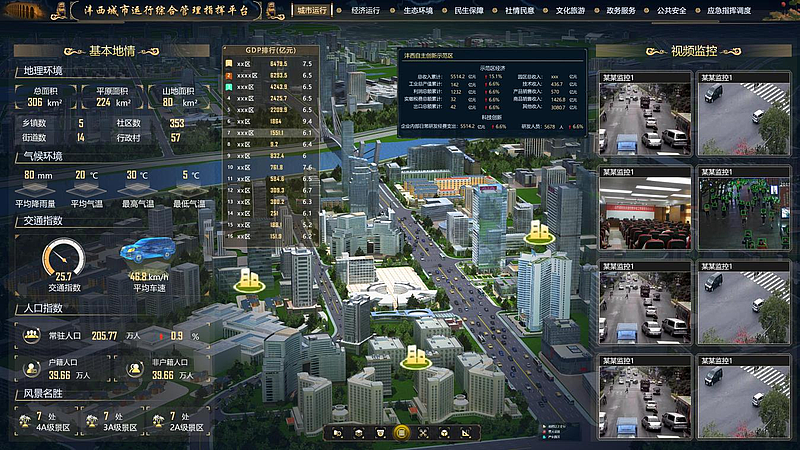The width and height of the screenshot is (800, 450).
Task: Open the 应急指挥调度 tab
Action: click(x=728, y=10)
